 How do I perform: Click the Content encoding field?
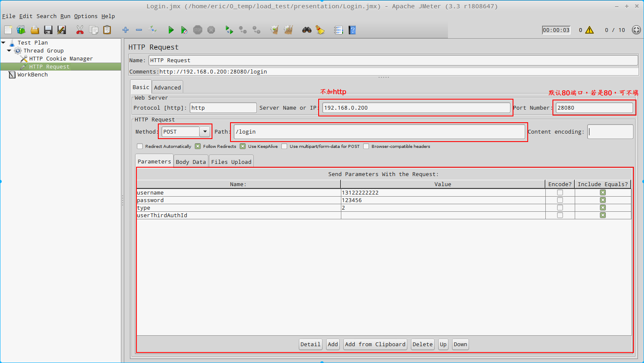[610, 132]
